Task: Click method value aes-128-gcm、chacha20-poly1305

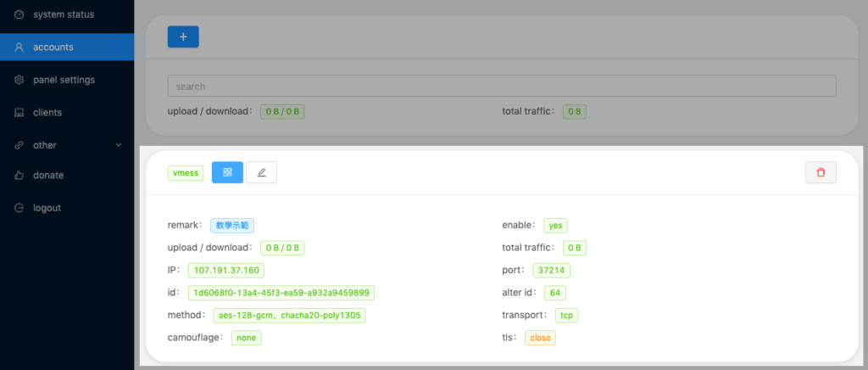Action: [x=290, y=315]
